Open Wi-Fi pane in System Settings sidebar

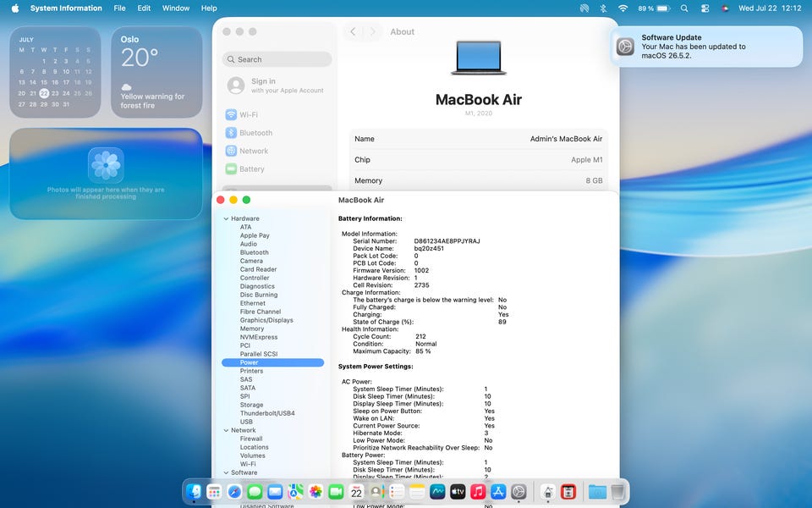click(x=242, y=114)
